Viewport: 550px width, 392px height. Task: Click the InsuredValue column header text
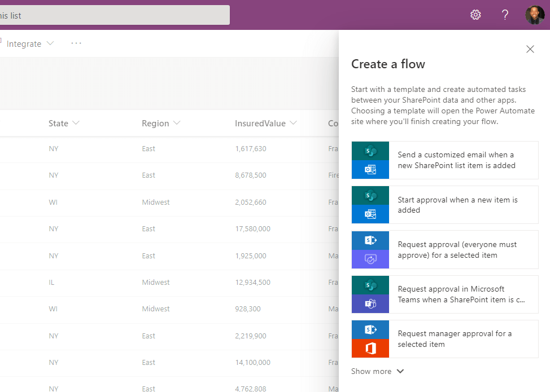click(x=260, y=124)
